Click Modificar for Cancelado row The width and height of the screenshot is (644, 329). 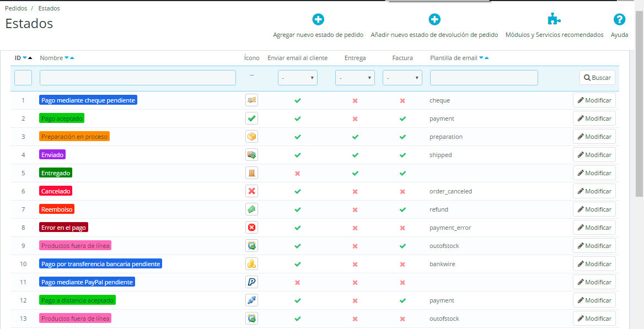pyautogui.click(x=594, y=191)
